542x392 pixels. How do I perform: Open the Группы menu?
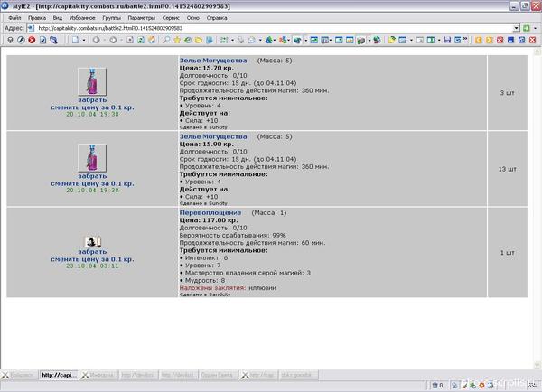[x=111, y=18]
